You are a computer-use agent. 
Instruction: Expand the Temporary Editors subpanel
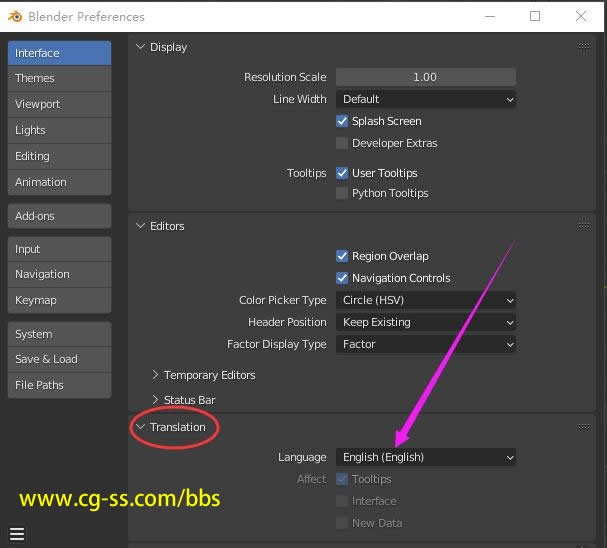[x=156, y=375]
